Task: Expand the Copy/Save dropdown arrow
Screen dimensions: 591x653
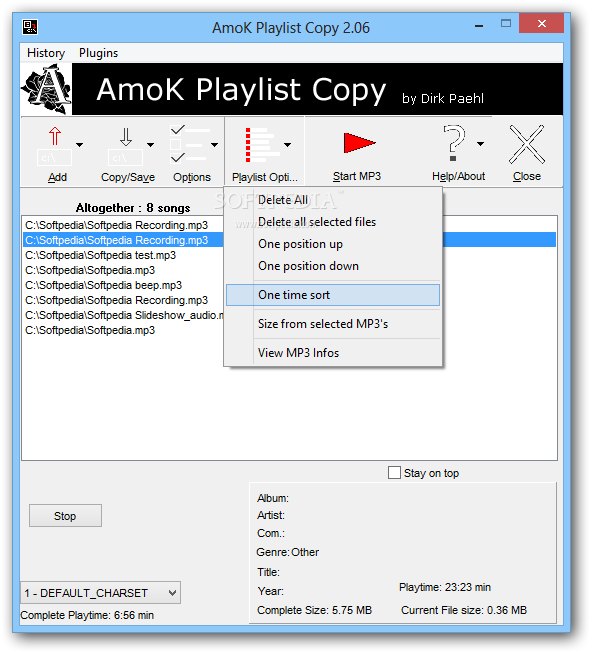Action: 150,145
